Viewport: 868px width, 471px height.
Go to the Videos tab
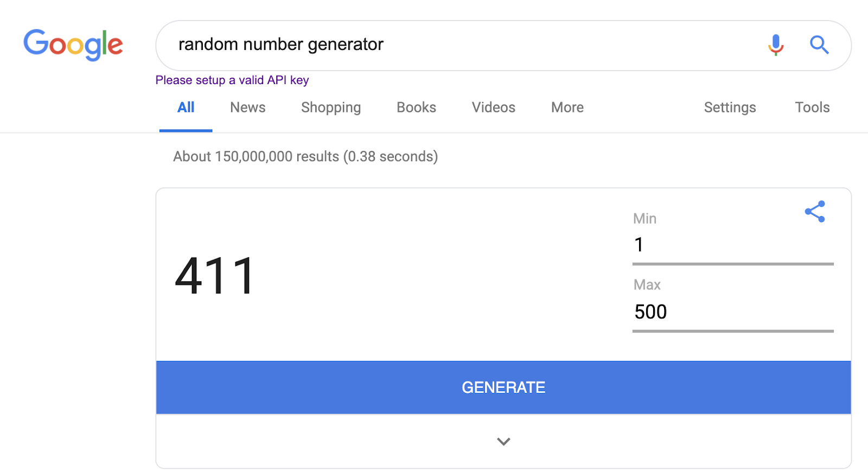point(493,107)
